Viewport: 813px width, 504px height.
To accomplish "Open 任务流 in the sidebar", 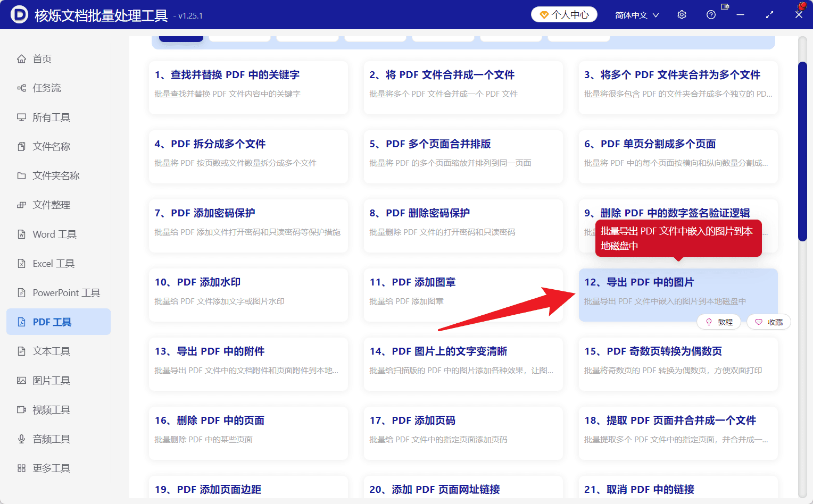I will pos(59,88).
